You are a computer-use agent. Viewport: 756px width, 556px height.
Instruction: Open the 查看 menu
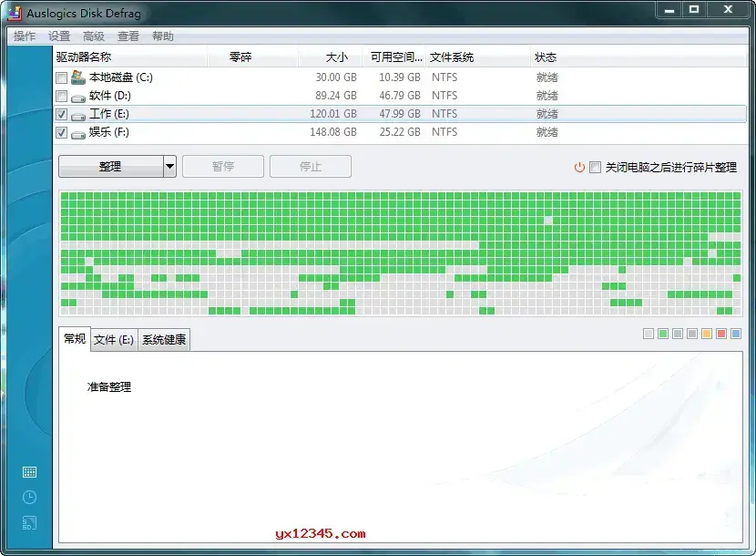[x=128, y=36]
